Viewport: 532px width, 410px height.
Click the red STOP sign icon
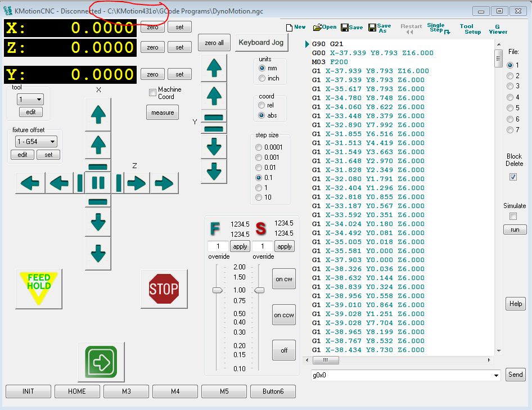point(164,289)
